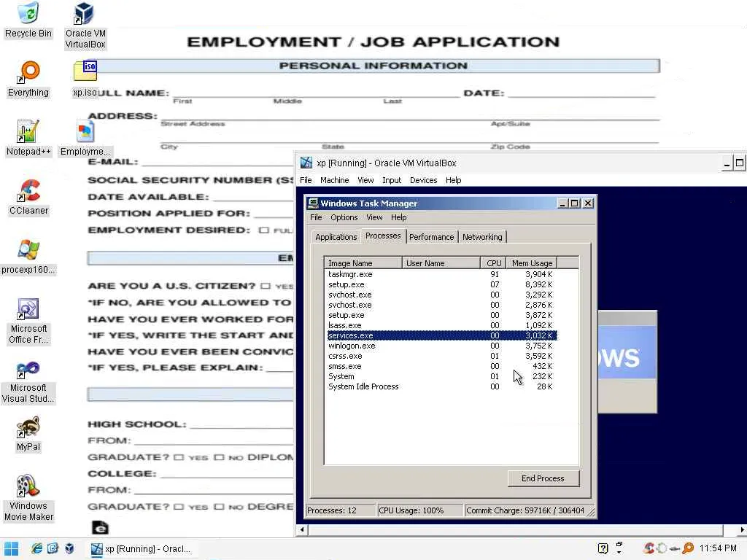Click the VirtualBox horizontal scrollbar left arrow
This screenshot has width=747, height=560.
pos(301,529)
